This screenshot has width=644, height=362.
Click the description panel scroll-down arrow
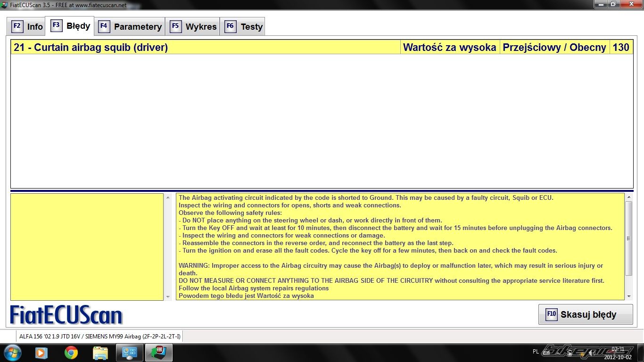pos(628,296)
